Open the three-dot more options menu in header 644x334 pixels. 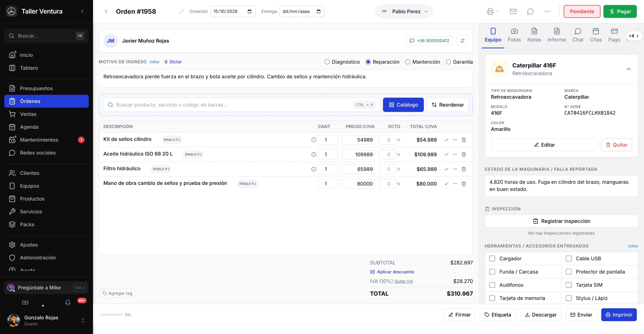tap(547, 11)
